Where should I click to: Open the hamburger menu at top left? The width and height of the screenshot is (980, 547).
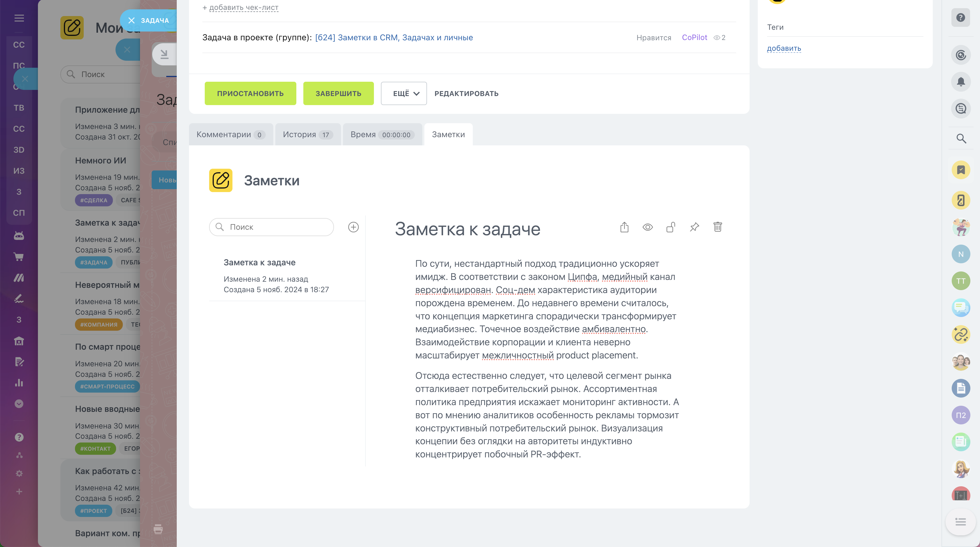click(19, 18)
